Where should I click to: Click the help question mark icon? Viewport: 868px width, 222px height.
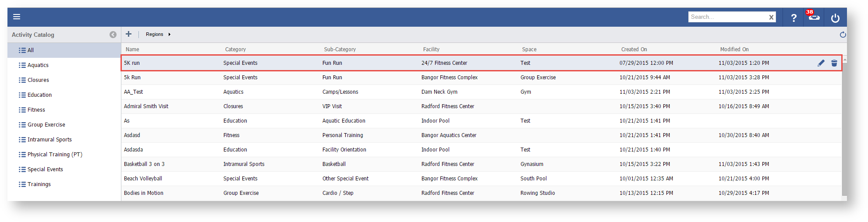(794, 18)
